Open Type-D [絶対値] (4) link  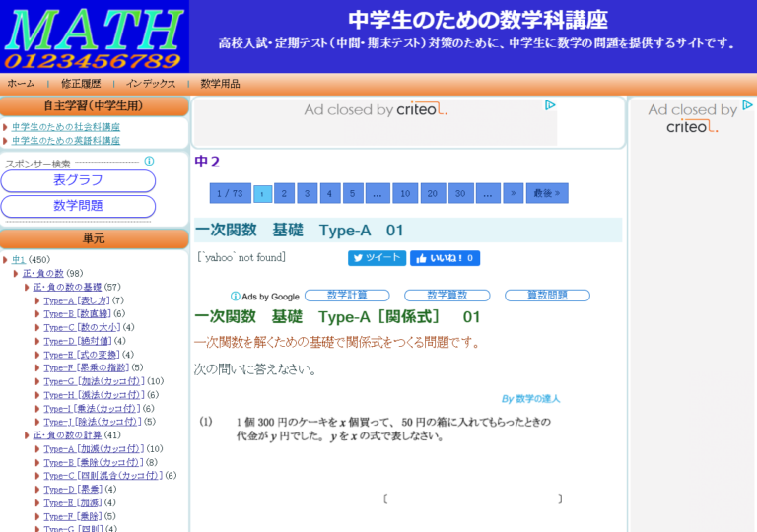(77, 341)
